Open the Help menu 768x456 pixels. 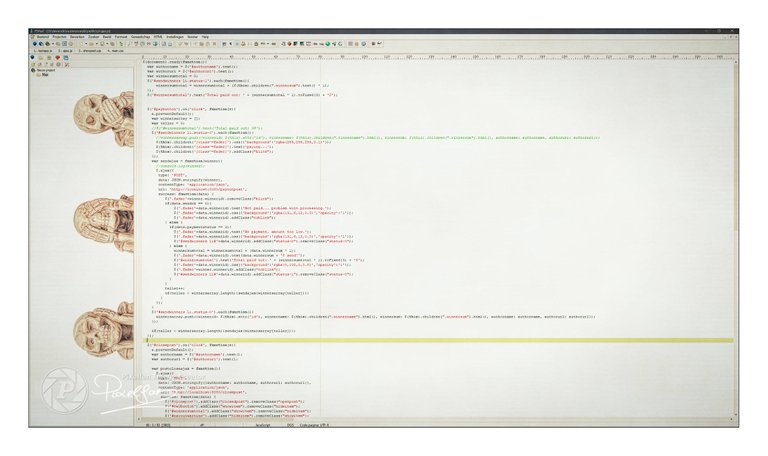click(205, 37)
